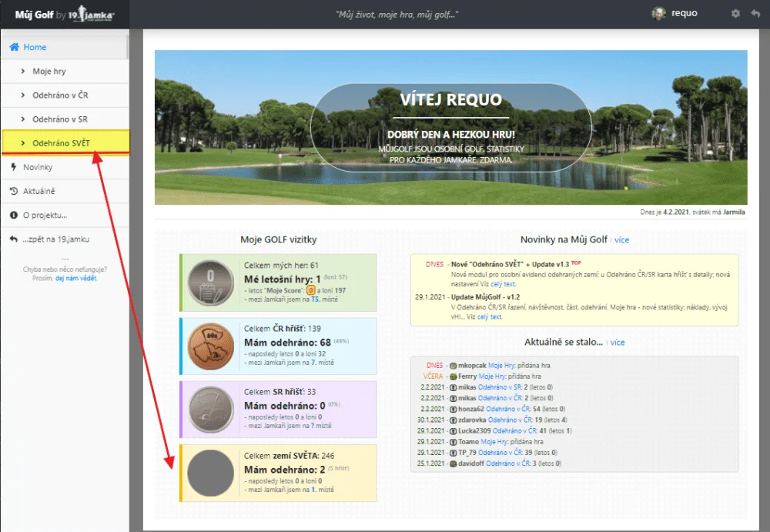Image resolution: width=770 pixels, height=532 pixels.
Task: Click the golf course welcome banner image
Action: click(450, 127)
